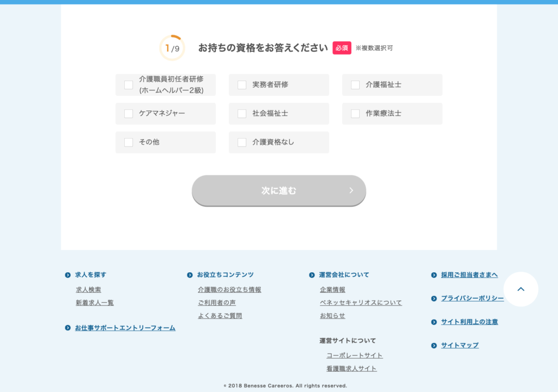Check the 介護職員初任者研修 checkbox
The height and width of the screenshot is (392, 558).
pos(129,84)
